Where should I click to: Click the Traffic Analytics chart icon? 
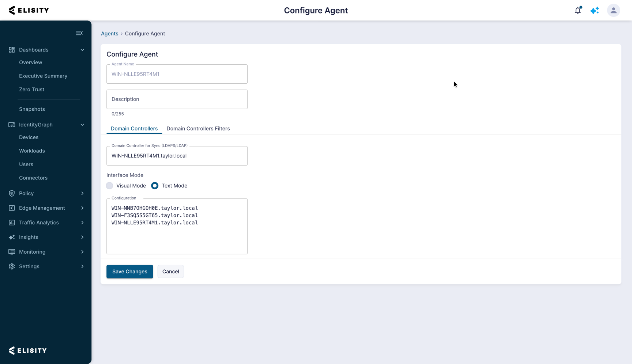pos(12,223)
